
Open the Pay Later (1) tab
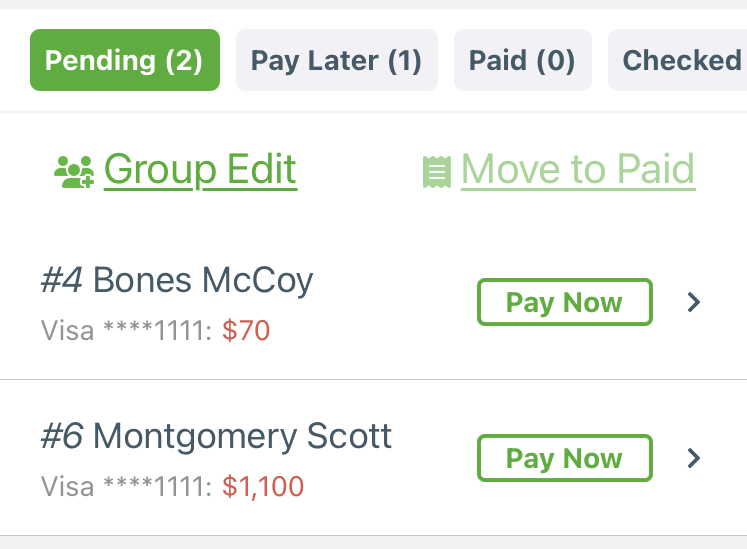(x=337, y=60)
